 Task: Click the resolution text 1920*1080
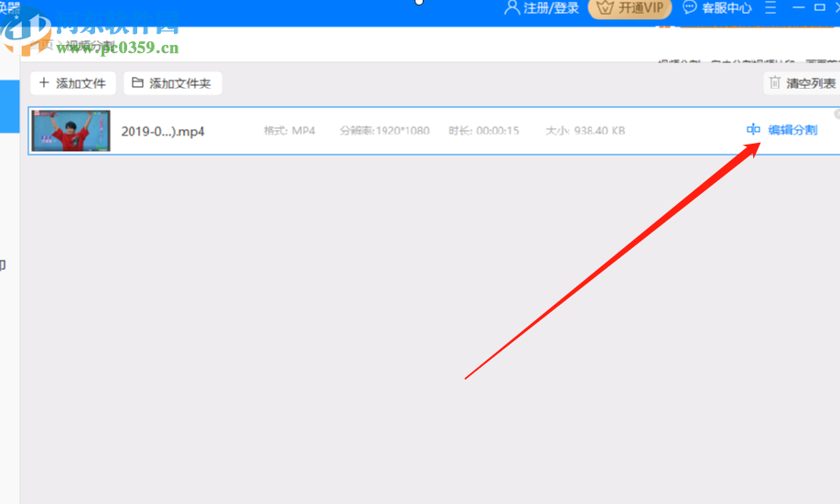click(x=403, y=130)
